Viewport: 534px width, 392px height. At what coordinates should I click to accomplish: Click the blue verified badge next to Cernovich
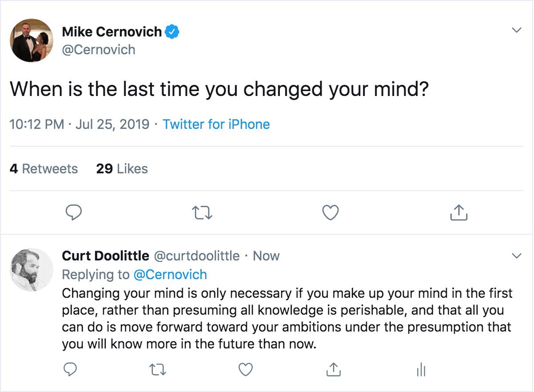(172, 32)
